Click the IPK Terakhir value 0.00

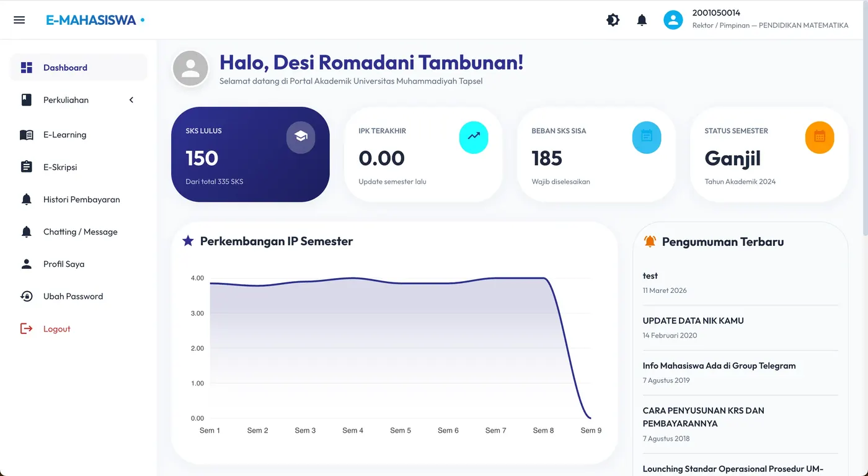tap(382, 158)
